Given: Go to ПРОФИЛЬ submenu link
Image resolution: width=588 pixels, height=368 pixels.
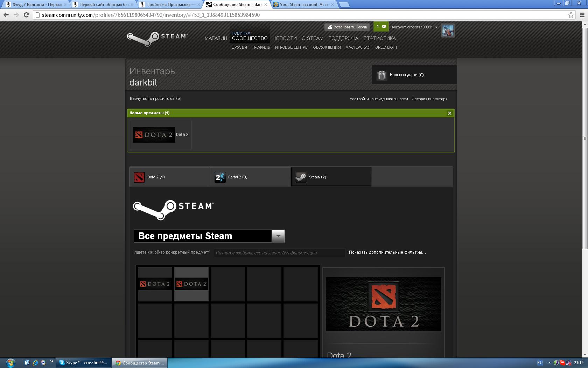Looking at the screenshot, I should (x=261, y=47).
